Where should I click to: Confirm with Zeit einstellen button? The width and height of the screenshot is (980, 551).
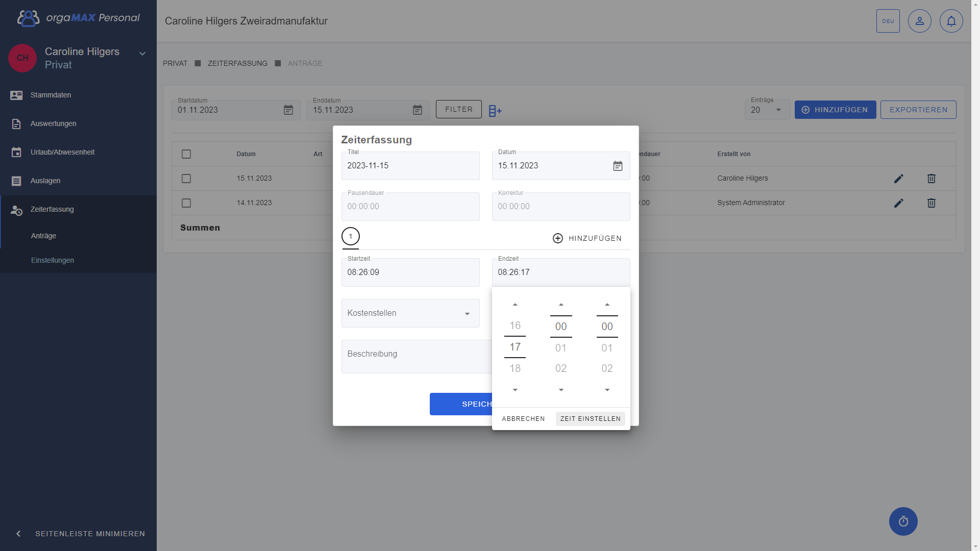click(590, 419)
